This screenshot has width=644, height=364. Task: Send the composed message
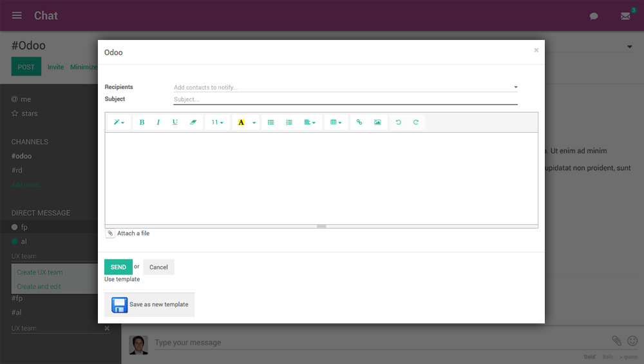pos(118,267)
